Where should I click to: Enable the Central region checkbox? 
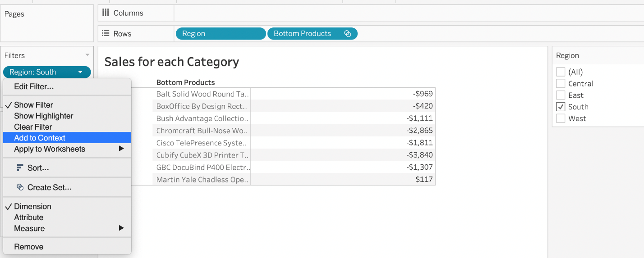(x=561, y=84)
